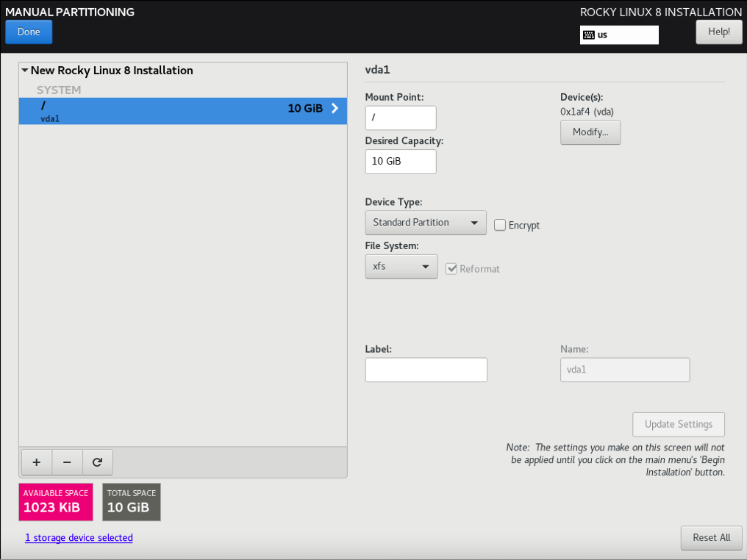
Task: Click the us keyboard layout indicator
Action: (x=619, y=35)
